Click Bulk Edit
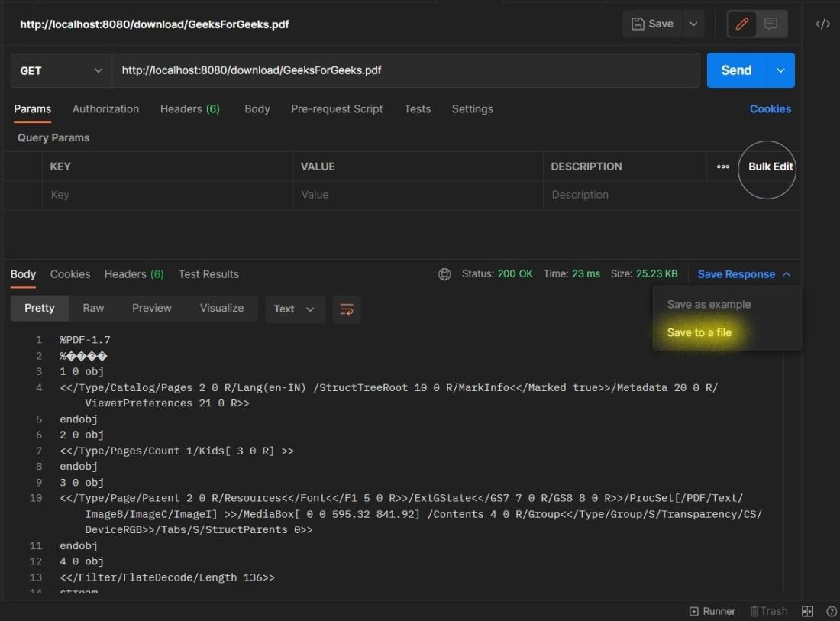This screenshot has width=840, height=621. tap(770, 167)
